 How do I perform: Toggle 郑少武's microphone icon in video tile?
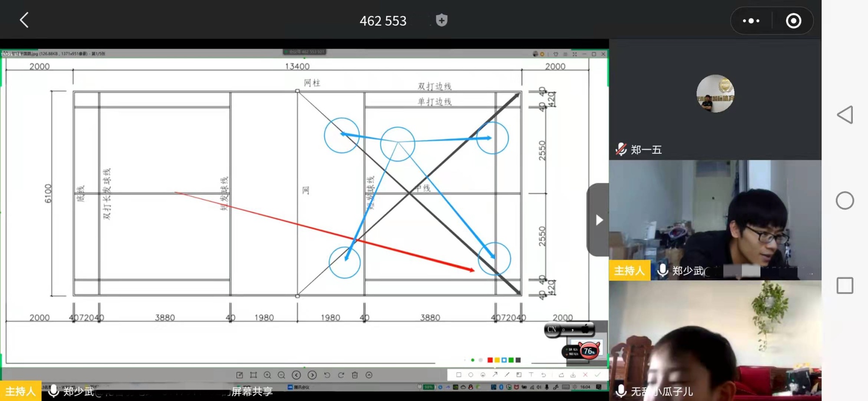tap(662, 270)
